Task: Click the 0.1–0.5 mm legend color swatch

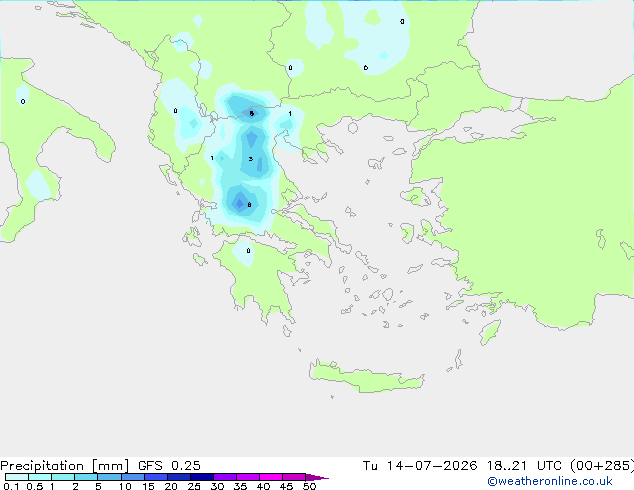Action: coord(17,477)
